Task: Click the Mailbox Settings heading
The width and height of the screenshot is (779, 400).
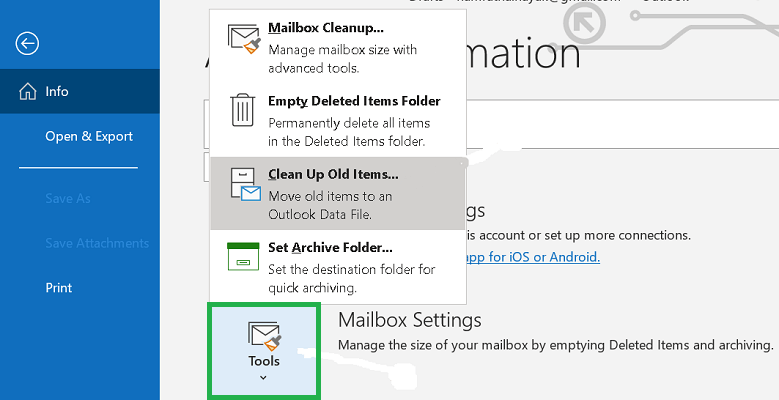Action: click(x=410, y=320)
